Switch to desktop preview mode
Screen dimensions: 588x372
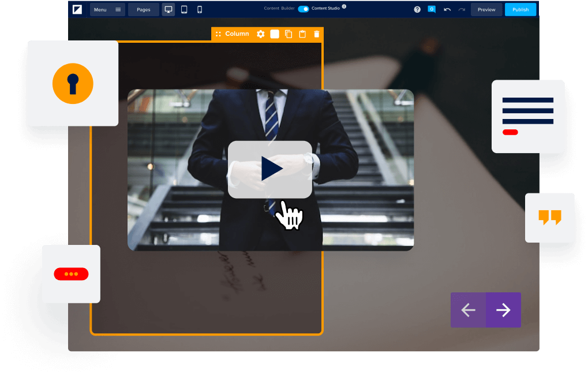pos(168,10)
